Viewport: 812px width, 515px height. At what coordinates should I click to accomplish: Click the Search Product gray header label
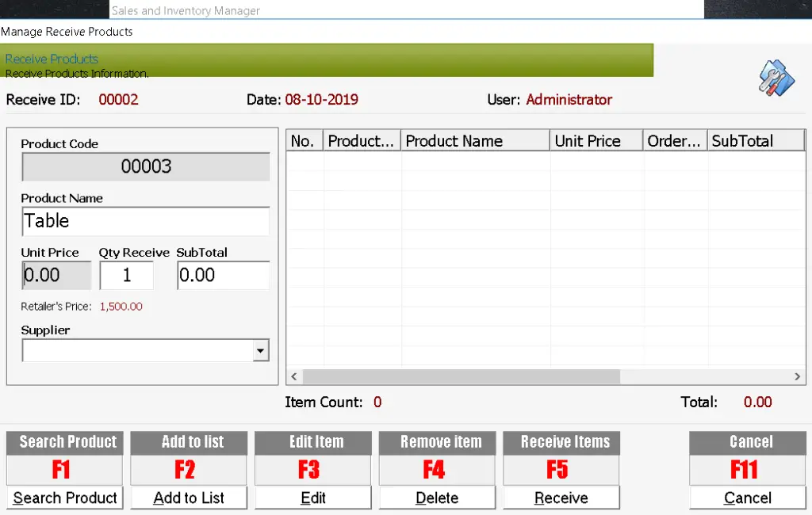tap(65, 443)
